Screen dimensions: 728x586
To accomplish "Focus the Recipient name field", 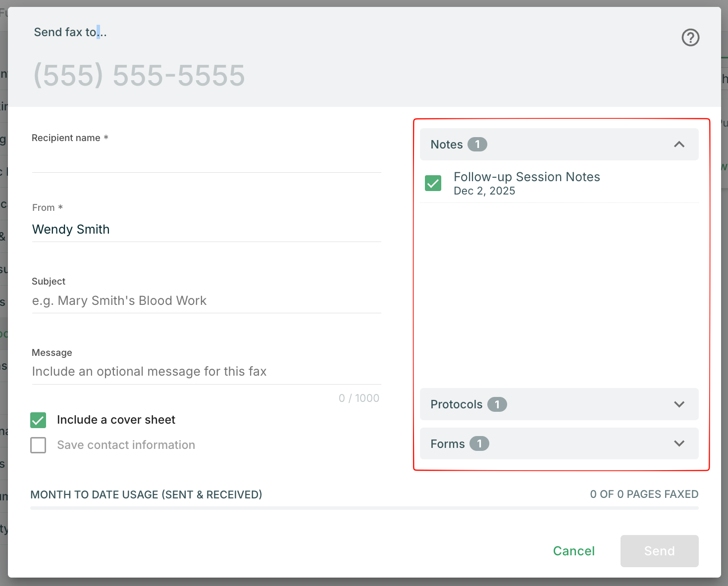I will point(206,160).
